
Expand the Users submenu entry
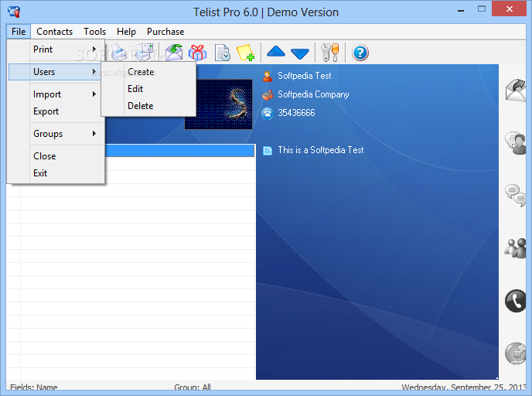tap(55, 72)
